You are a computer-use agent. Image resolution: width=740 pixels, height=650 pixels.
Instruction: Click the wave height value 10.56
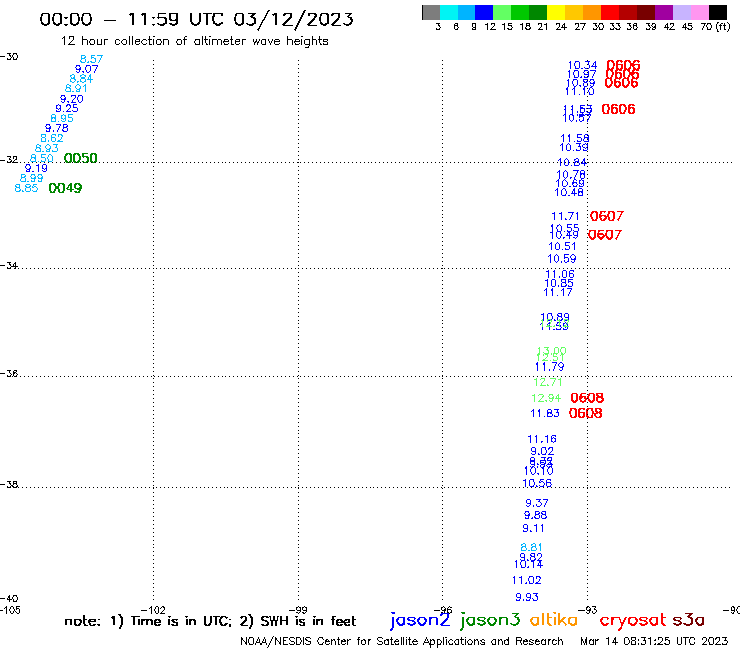coord(537,483)
